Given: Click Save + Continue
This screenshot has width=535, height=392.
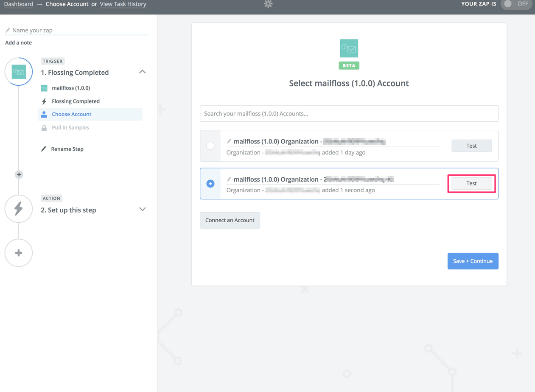Looking at the screenshot, I should point(473,261).
